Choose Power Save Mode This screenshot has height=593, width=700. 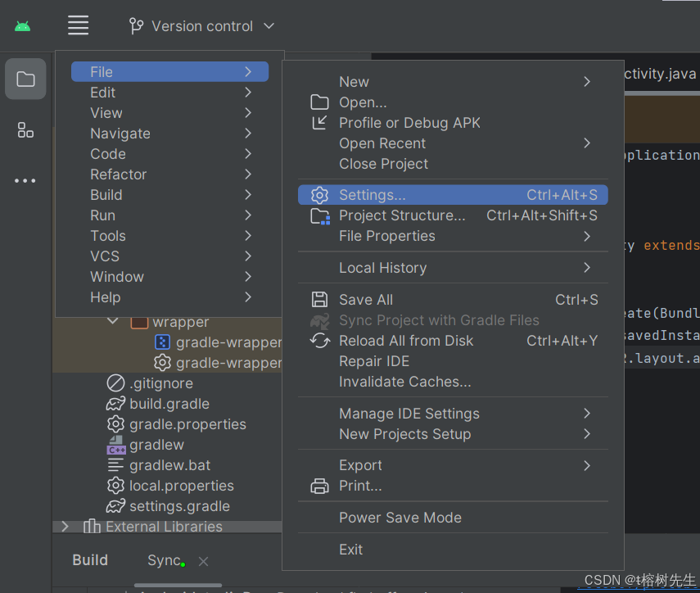tap(453, 518)
